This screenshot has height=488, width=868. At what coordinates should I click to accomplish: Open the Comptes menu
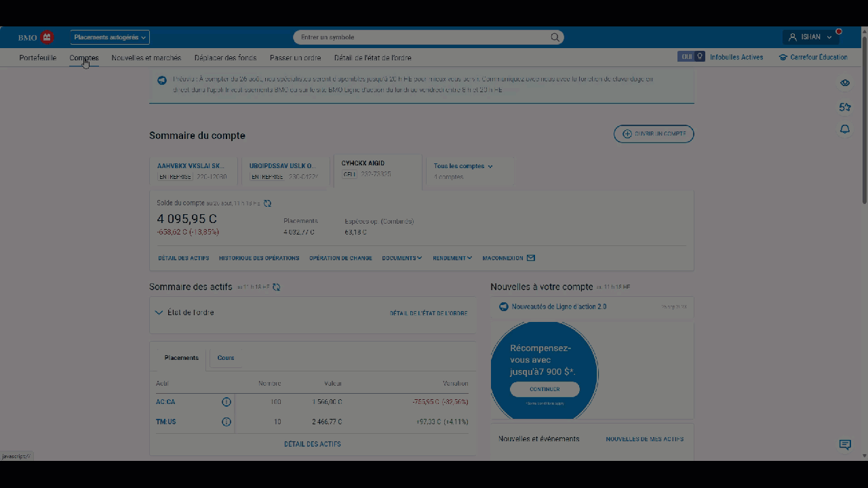pos(84,58)
